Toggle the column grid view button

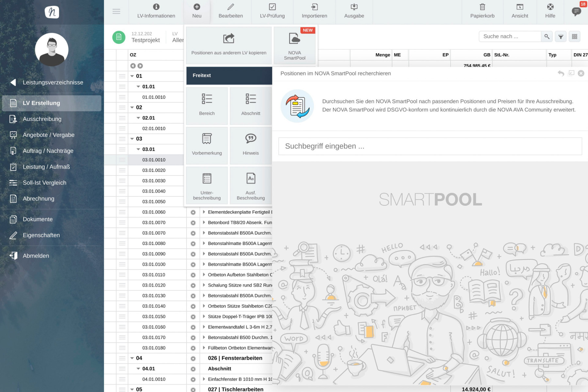[575, 36]
